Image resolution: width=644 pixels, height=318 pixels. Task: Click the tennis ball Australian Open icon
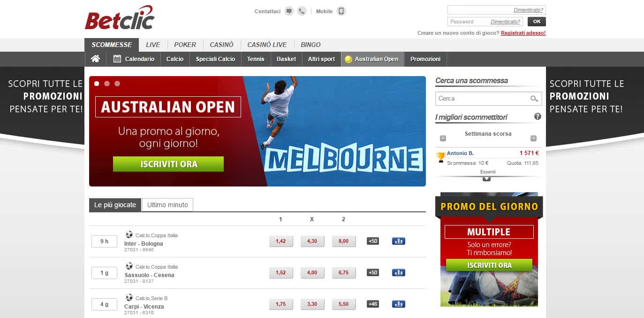click(348, 59)
